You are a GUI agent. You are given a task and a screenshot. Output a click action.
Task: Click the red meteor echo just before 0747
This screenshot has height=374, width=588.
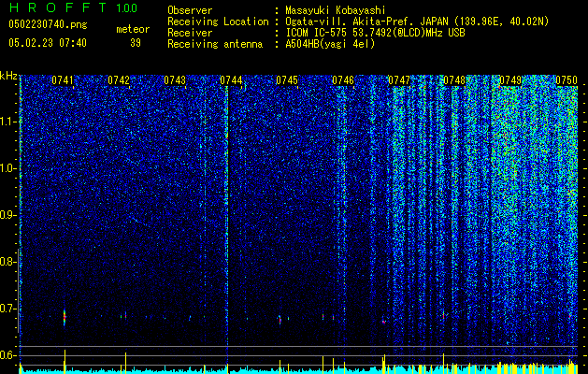tap(383, 322)
